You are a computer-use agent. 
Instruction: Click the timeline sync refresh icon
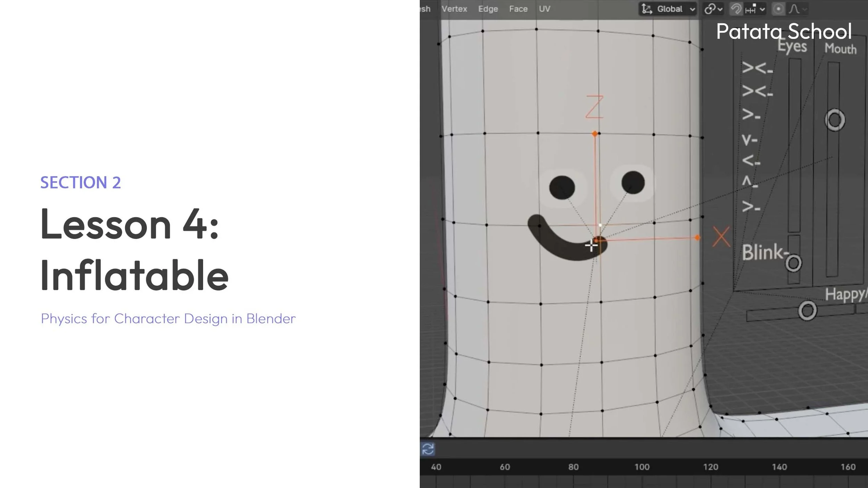[x=428, y=449]
